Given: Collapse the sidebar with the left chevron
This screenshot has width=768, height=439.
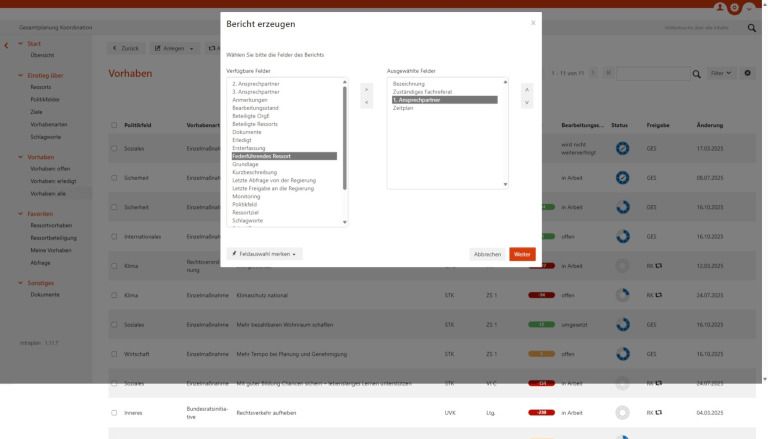Looking at the screenshot, I should 8,45.
